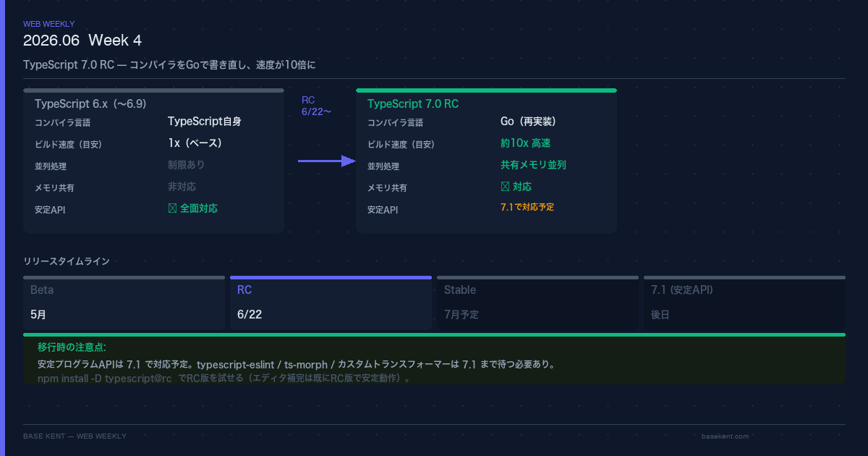The image size is (868, 456).
Task: Select the '2026.06 Week 4' title
Action: pyautogui.click(x=82, y=41)
